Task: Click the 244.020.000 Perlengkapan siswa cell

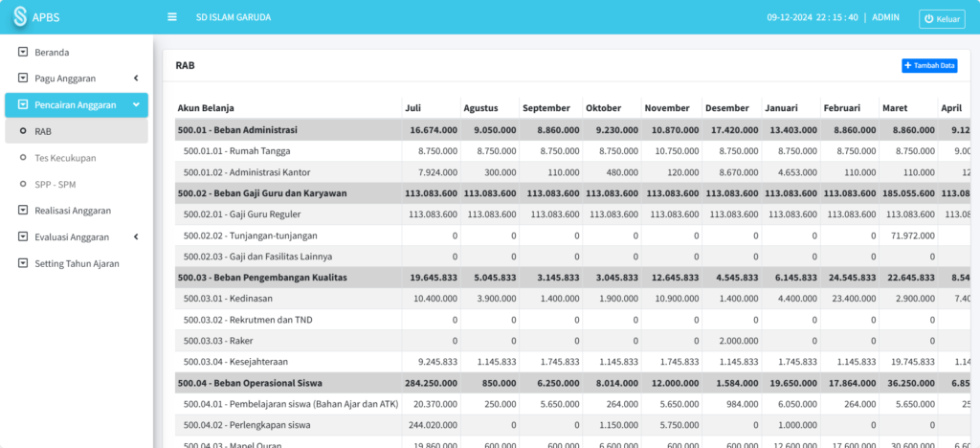Action: click(x=432, y=425)
